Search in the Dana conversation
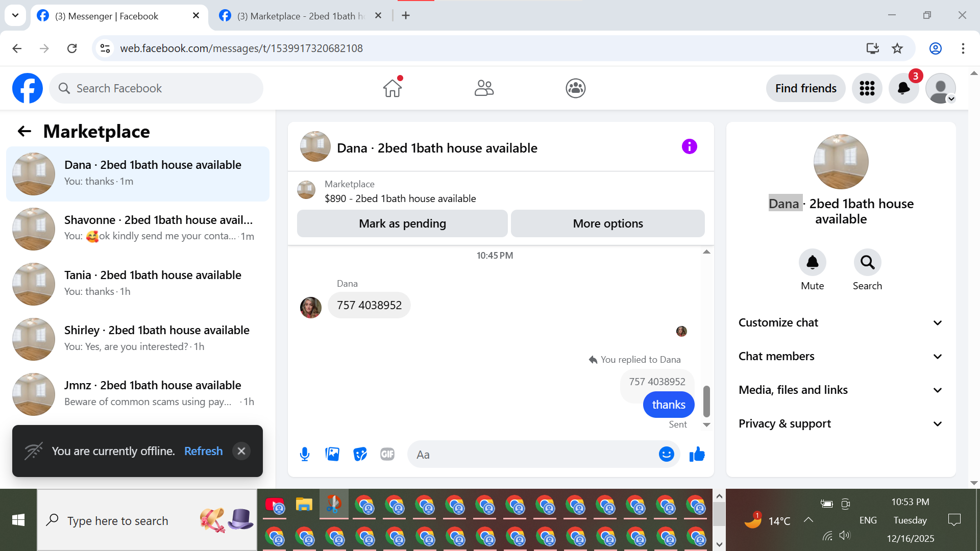 pos(867,262)
